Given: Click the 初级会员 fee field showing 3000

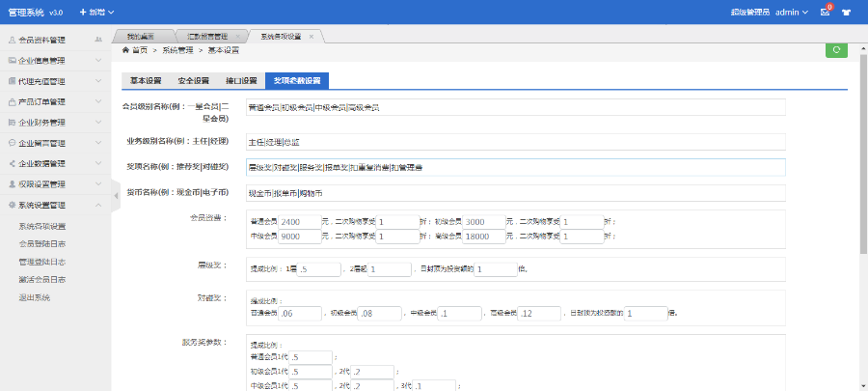Looking at the screenshot, I should (484, 221).
